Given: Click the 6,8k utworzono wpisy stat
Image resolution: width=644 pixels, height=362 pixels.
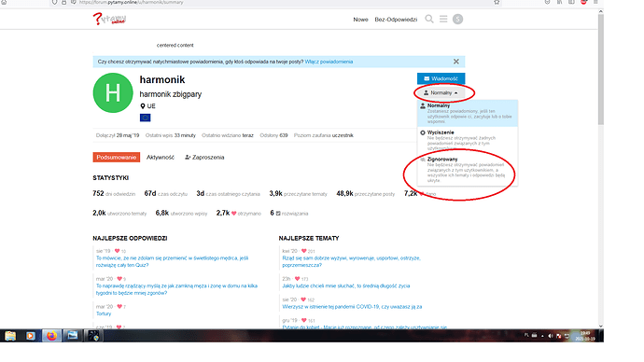Looking at the screenshot, I should point(181,213).
